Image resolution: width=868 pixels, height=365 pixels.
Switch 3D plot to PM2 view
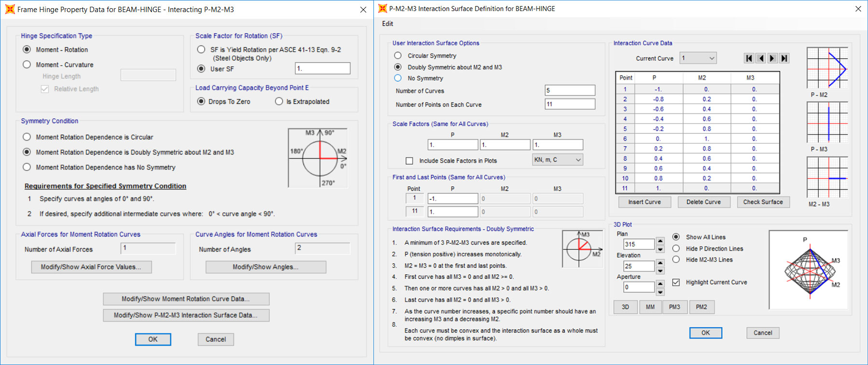point(702,307)
